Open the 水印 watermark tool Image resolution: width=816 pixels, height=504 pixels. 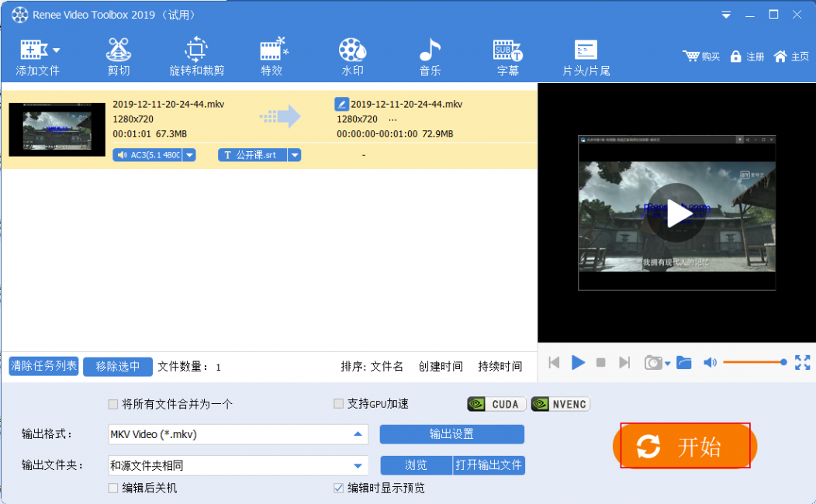point(352,57)
